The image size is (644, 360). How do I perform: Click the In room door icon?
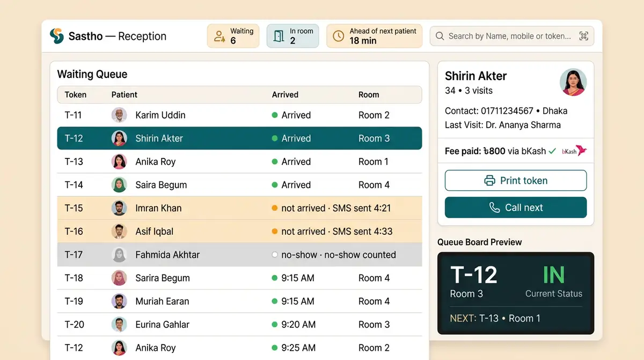click(279, 36)
